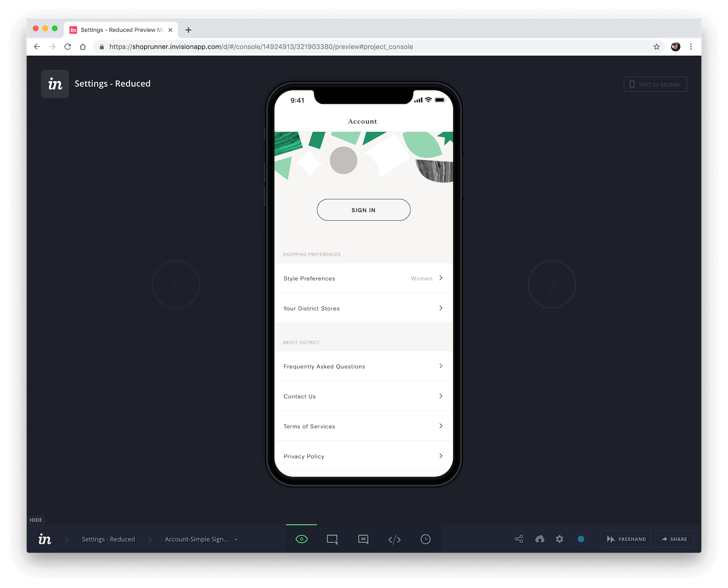Screen dimensions: 728x588
Task: Open History mode clock icon
Action: pyautogui.click(x=425, y=539)
